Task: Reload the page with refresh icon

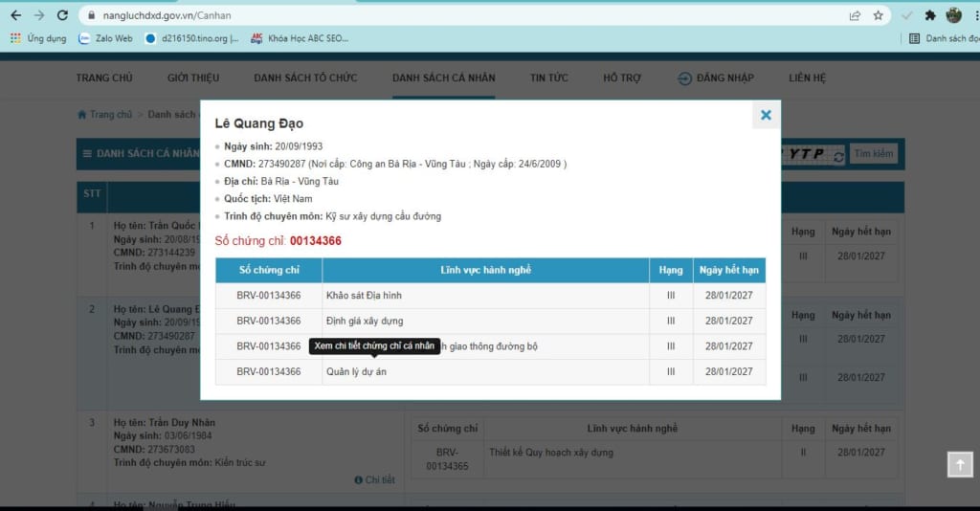Action: pyautogui.click(x=62, y=15)
